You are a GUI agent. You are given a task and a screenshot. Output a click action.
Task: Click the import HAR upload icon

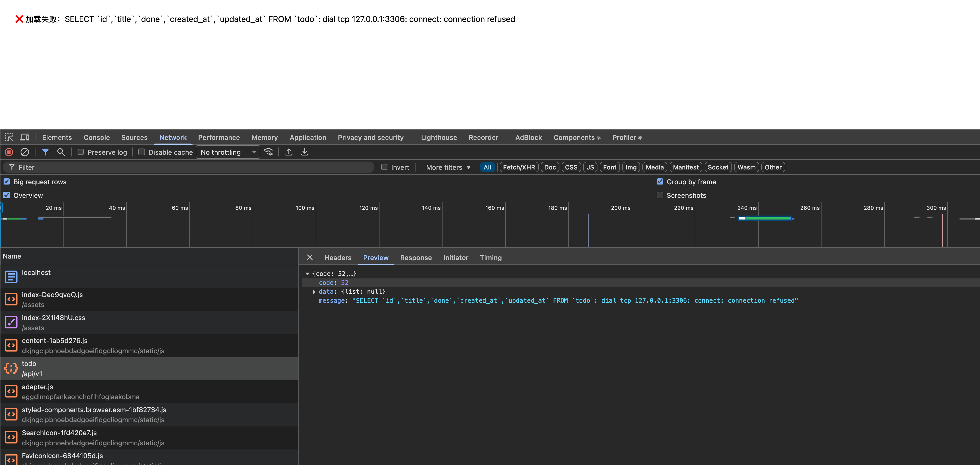point(289,152)
